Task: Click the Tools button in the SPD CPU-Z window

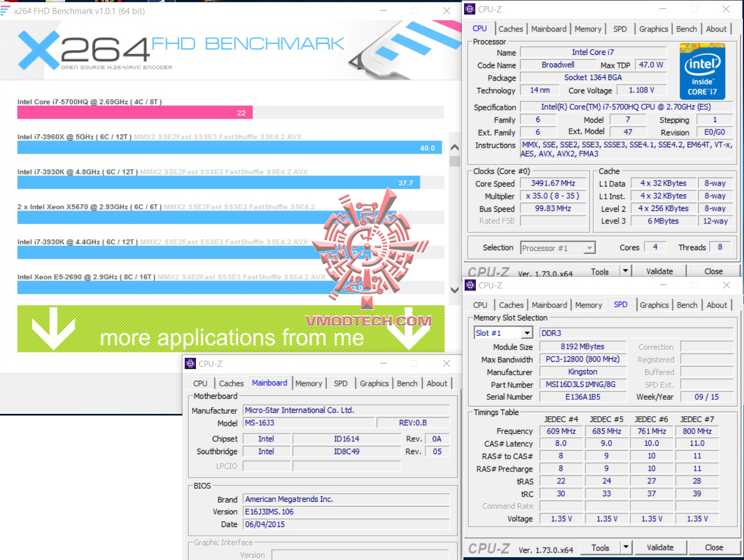Action: (600, 547)
